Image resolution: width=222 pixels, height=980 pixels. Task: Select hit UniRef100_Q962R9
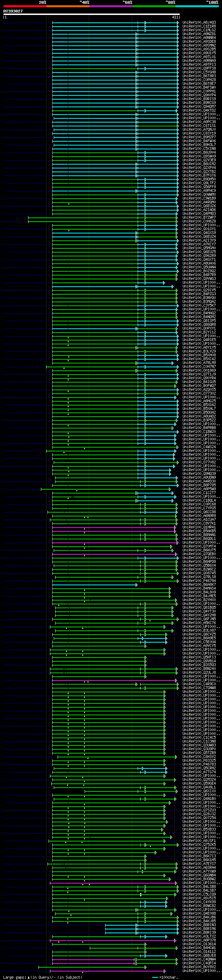[199, 256]
